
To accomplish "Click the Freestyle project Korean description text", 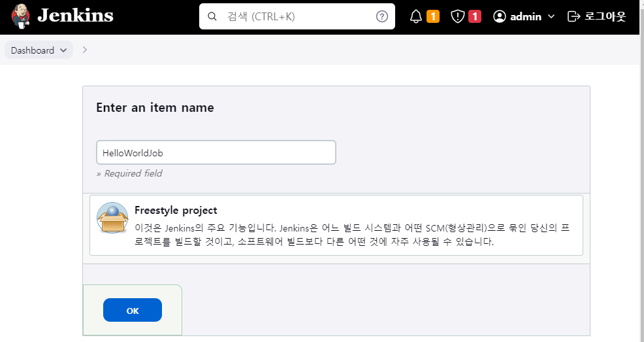I will pos(352,235).
